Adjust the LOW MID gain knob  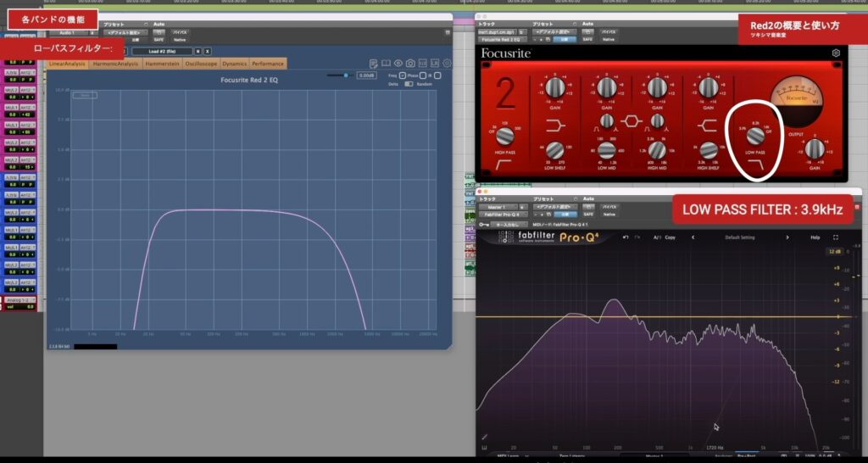click(607, 87)
